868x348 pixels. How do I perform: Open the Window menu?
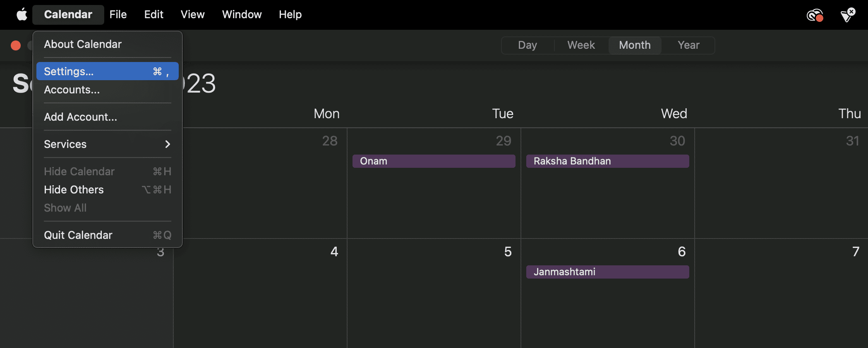click(242, 14)
